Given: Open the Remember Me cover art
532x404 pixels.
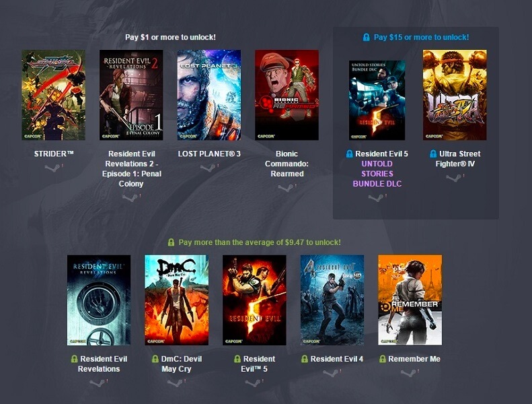Looking at the screenshot, I should click(410, 300).
